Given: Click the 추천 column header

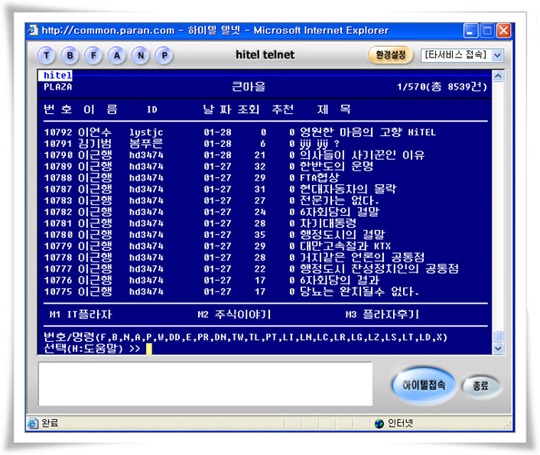Looking at the screenshot, I should tap(283, 109).
